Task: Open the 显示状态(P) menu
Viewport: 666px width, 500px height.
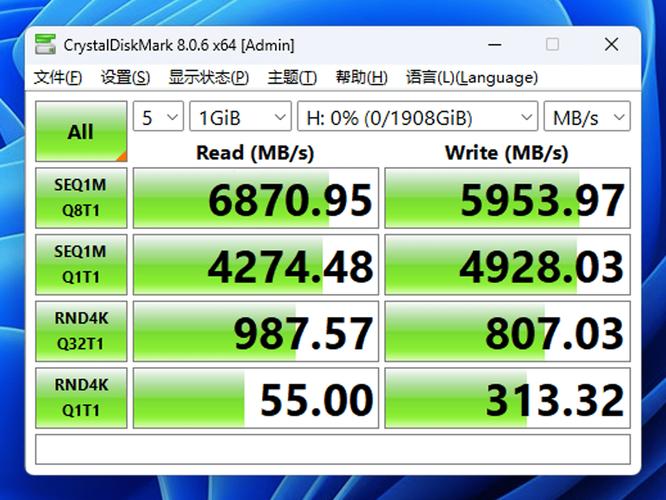Action: (209, 77)
